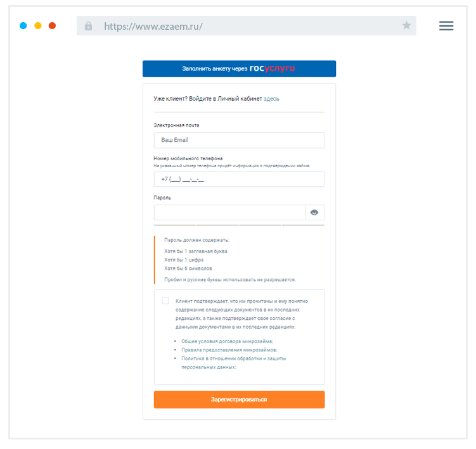Open the personal data policy link

coord(233,358)
